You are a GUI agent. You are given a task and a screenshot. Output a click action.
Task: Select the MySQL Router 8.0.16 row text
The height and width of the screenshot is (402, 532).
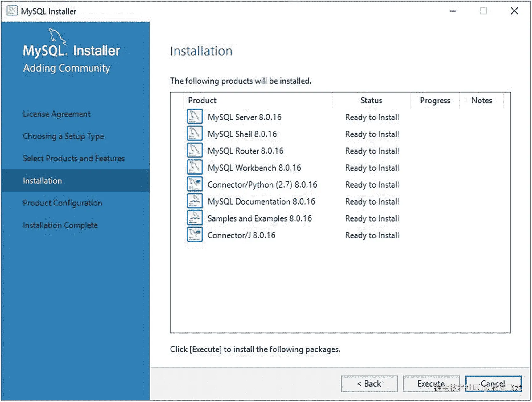click(x=245, y=151)
